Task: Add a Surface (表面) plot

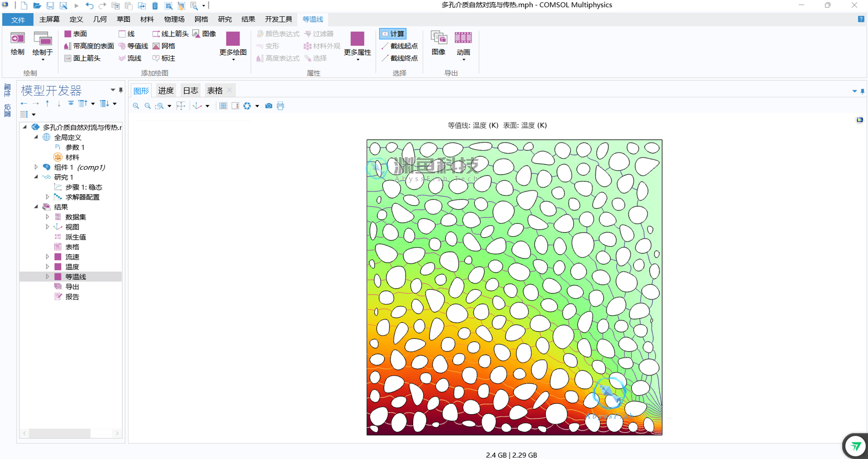Action: coord(76,33)
